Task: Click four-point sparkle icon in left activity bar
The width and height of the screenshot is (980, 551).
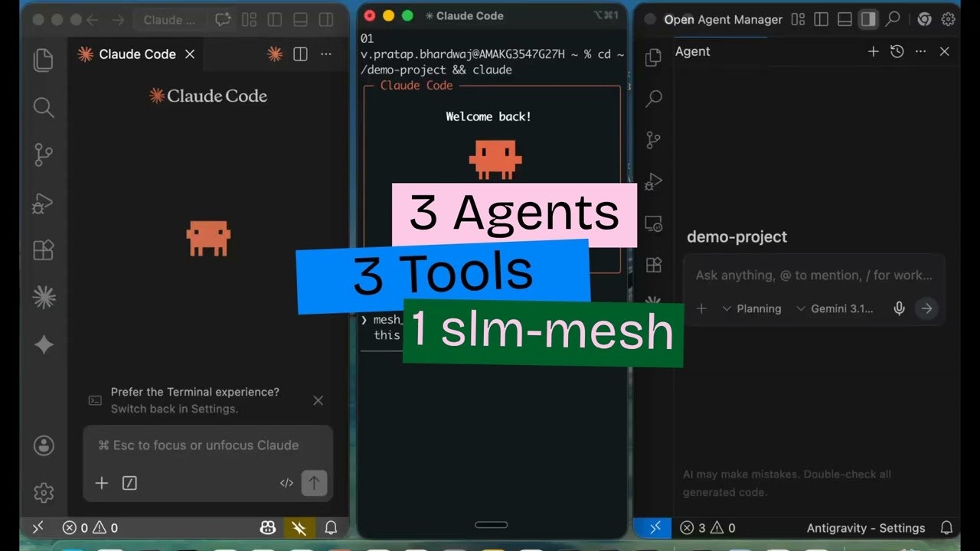Action: 44,344
